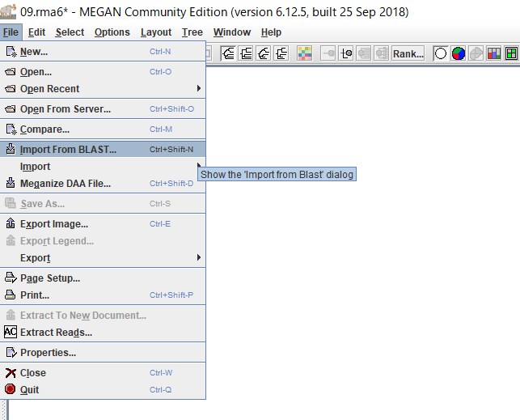The width and height of the screenshot is (520, 420).
Task: Click the Open folder icon
Action: tap(11, 72)
